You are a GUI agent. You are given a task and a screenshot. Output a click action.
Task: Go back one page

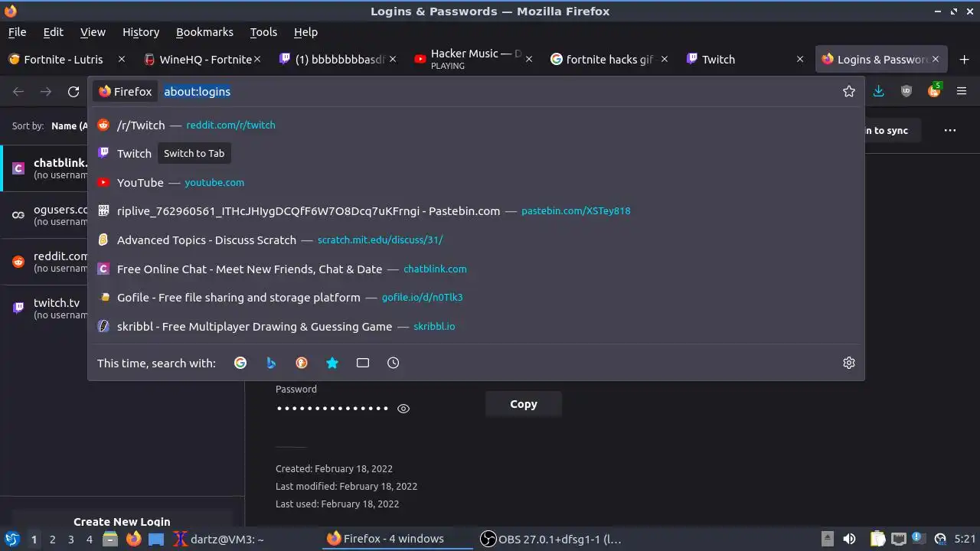point(18,92)
